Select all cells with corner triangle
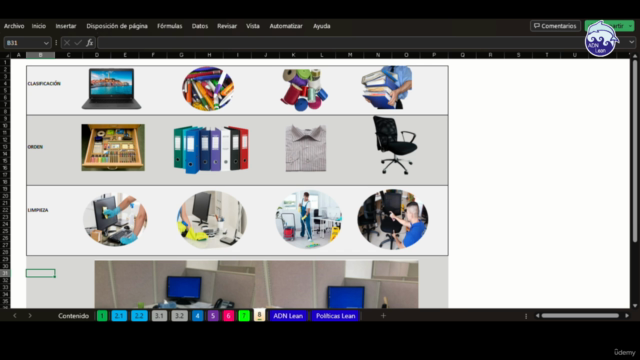Viewport: 640px width, 360px height. 6,55
